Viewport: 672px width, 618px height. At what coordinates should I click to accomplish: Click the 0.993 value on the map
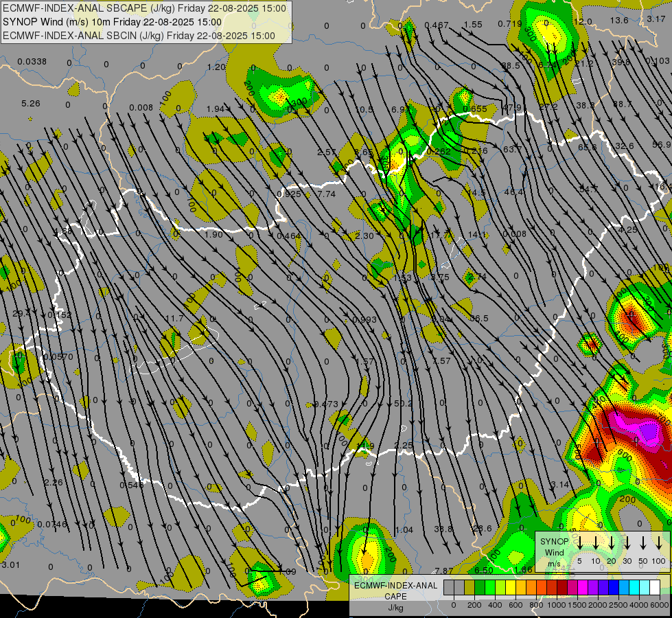click(364, 319)
